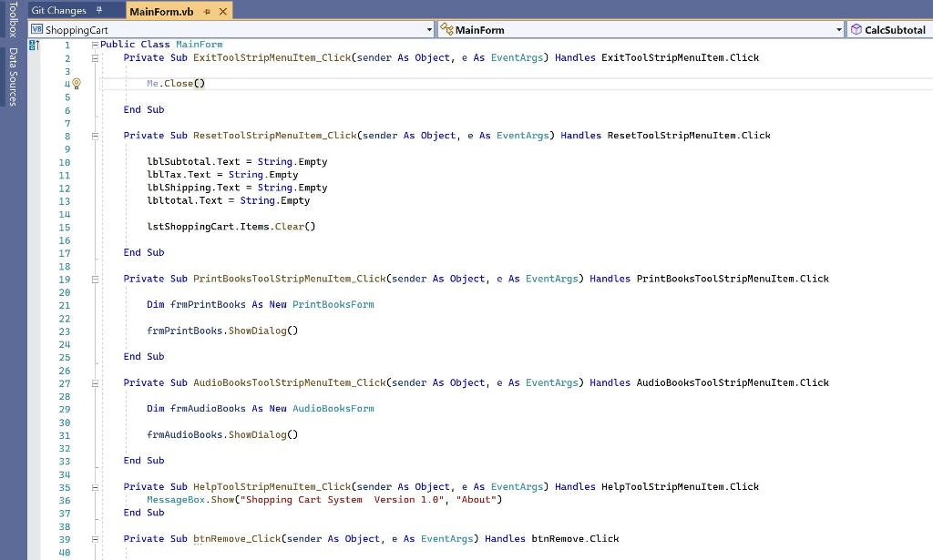
Task: Click the lightbulb quick actions icon
Action: pos(77,84)
